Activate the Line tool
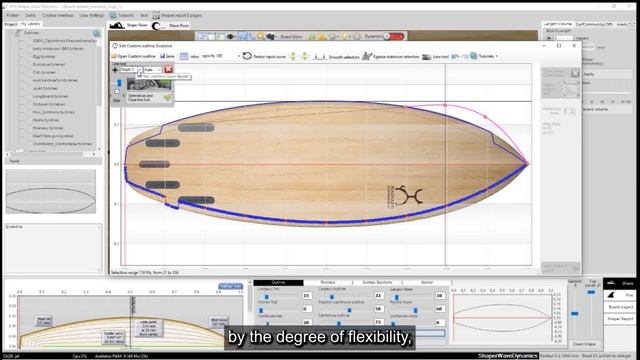Image resolution: width=640 pixels, height=360 pixels. pos(435,57)
